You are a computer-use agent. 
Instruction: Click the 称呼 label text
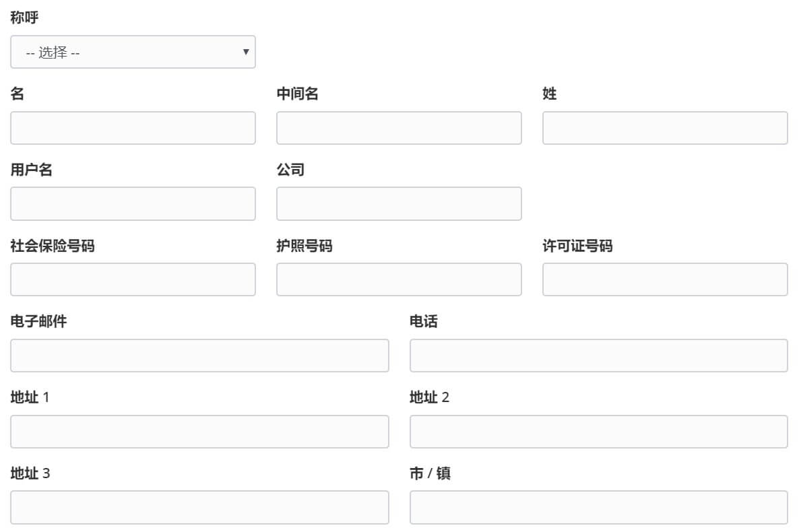coord(24,18)
